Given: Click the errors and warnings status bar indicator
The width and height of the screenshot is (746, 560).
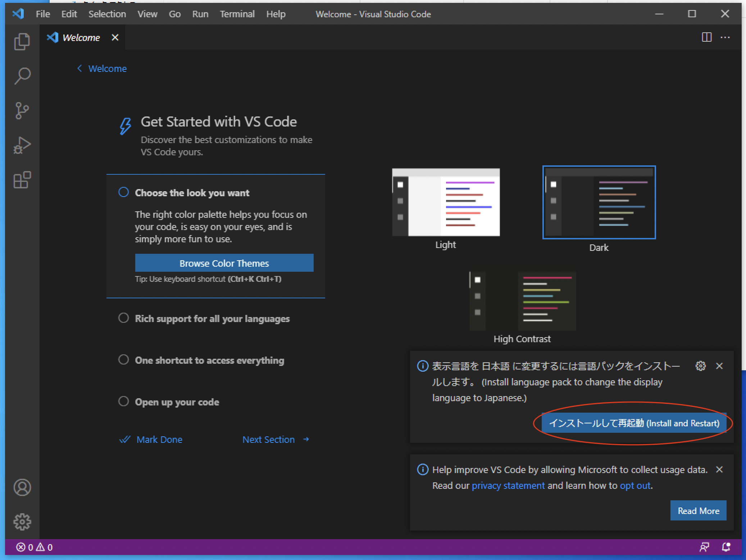Looking at the screenshot, I should point(35,547).
